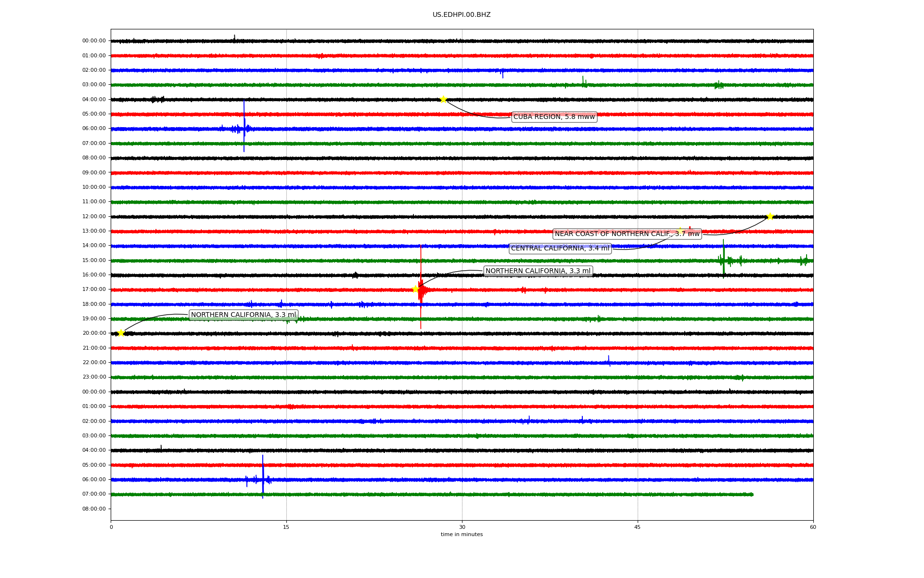This screenshot has width=924, height=578.
Task: Click the star marker on the 12:00:00 trace
Action: 770,216
